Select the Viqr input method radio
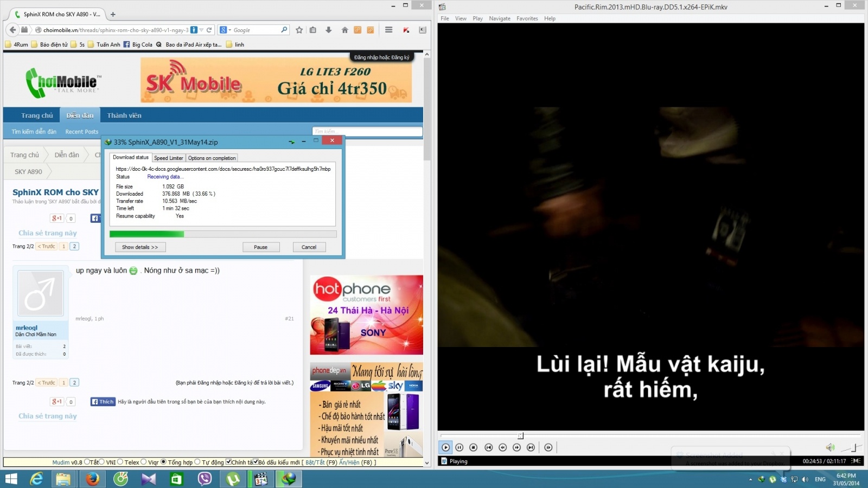This screenshot has height=488, width=868. click(144, 462)
